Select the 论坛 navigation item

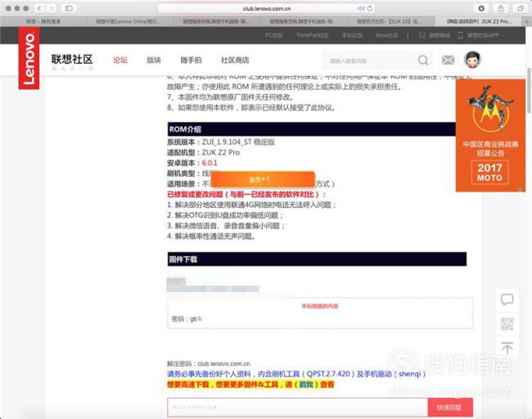120,60
